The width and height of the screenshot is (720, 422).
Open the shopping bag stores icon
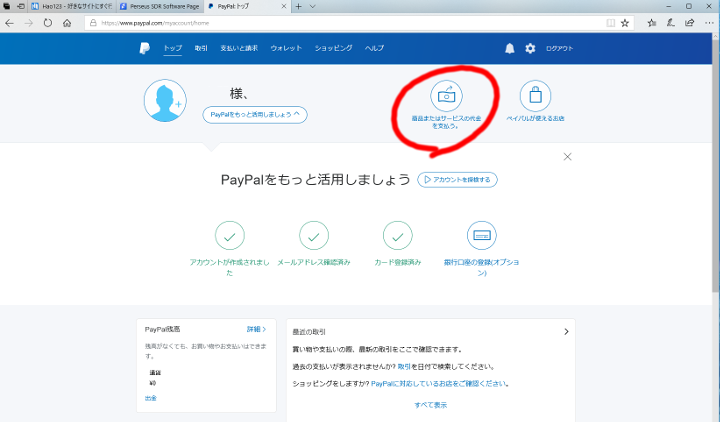pos(535,96)
